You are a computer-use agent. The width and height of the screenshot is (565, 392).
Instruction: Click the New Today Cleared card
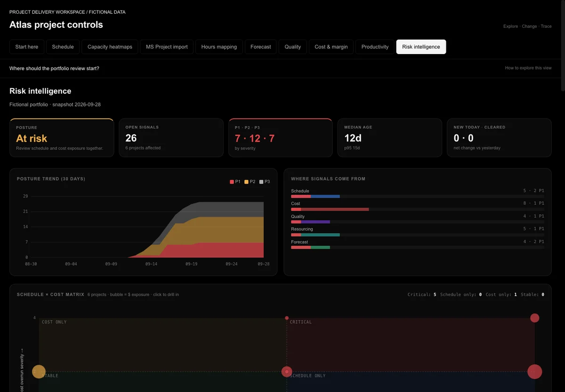(499, 137)
